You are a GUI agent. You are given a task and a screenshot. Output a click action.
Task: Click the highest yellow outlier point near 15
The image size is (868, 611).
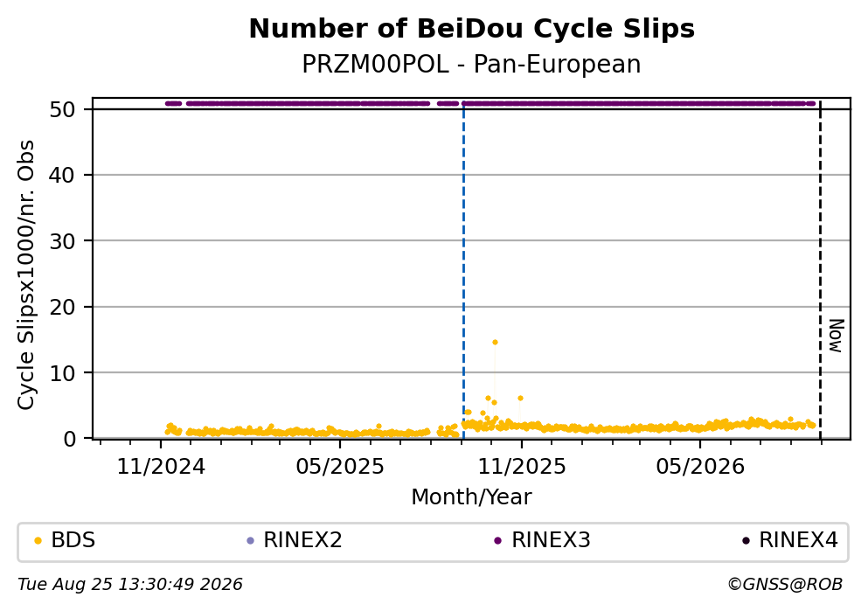495,343
